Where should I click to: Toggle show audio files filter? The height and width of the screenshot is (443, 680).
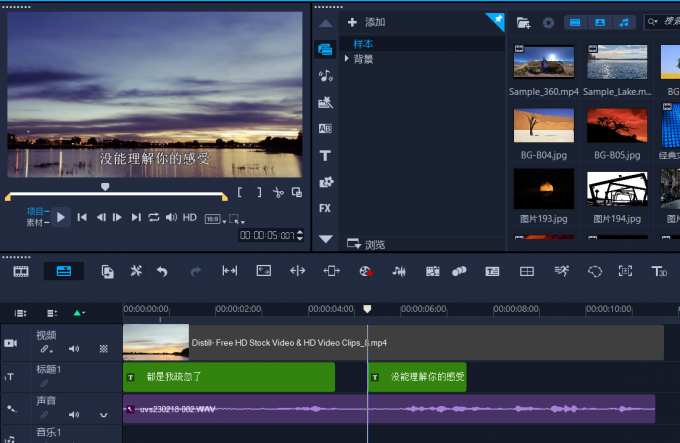click(x=624, y=23)
